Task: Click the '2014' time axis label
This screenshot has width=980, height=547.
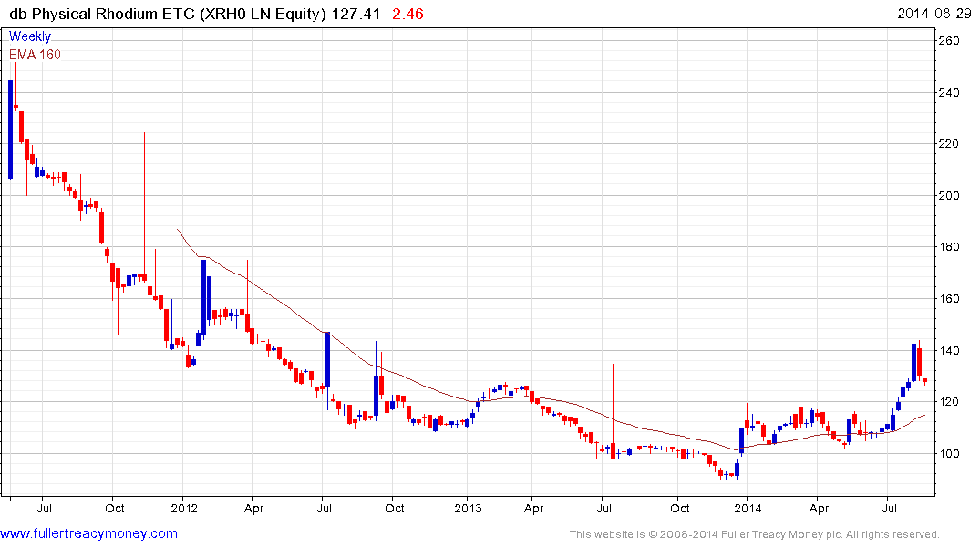Action: [x=748, y=508]
